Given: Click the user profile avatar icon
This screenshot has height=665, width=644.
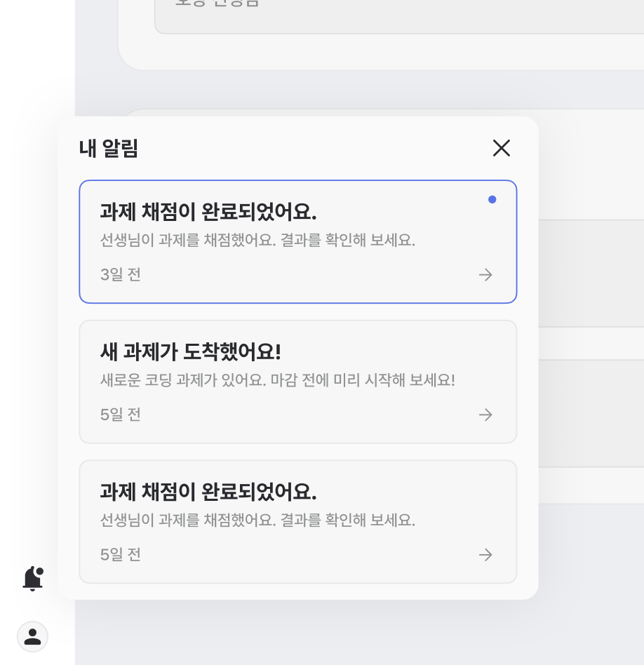Looking at the screenshot, I should 32,636.
